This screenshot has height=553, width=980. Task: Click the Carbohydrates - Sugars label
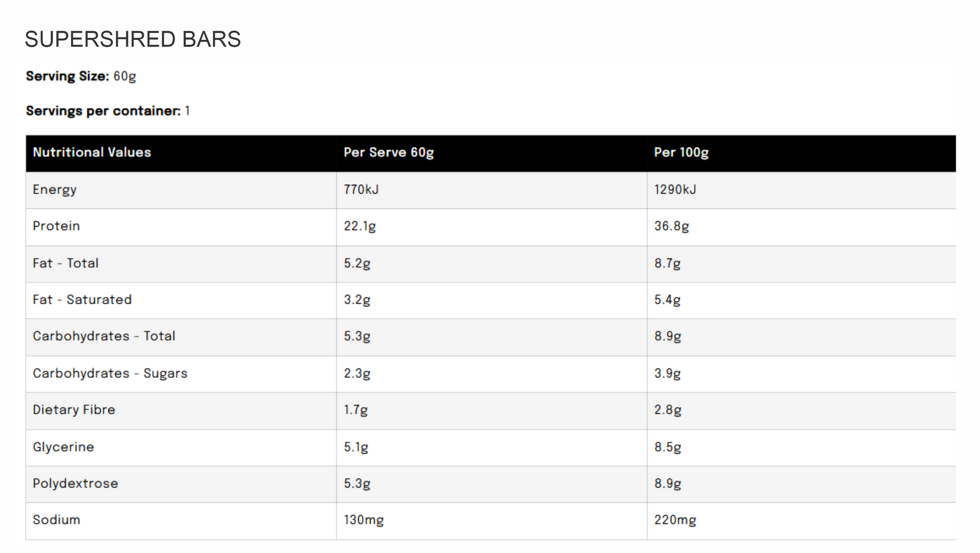tap(110, 374)
